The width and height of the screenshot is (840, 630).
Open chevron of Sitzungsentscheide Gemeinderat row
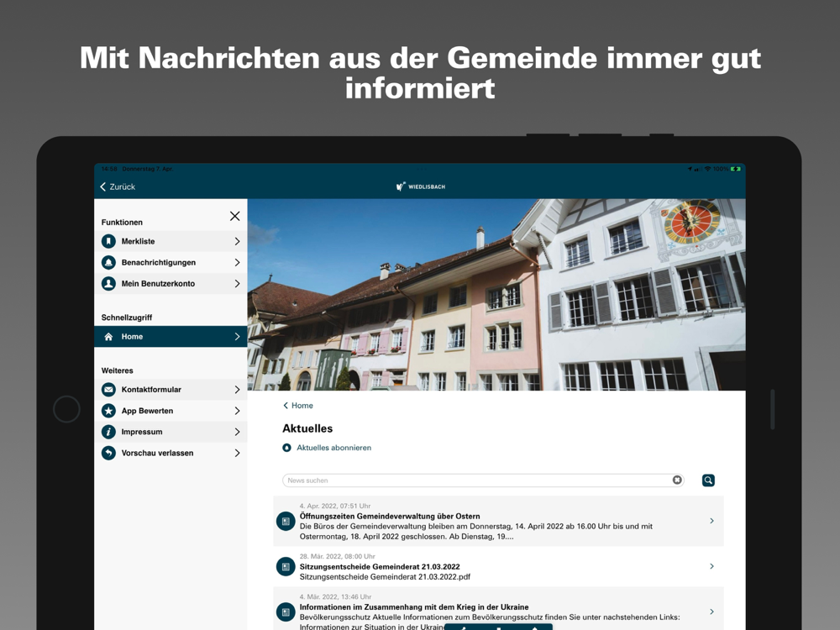(x=712, y=566)
